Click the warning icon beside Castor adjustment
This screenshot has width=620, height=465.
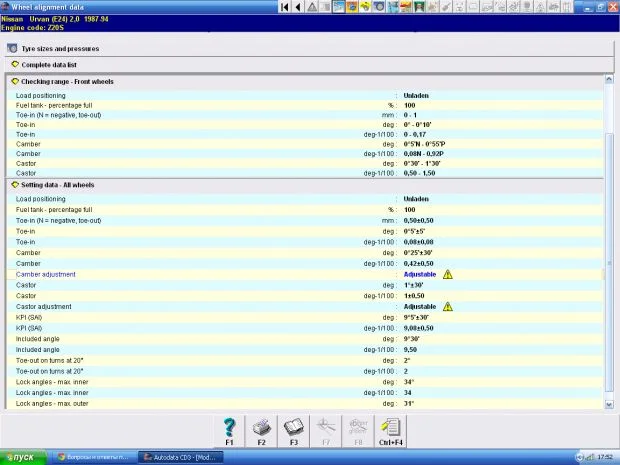[x=448, y=306]
